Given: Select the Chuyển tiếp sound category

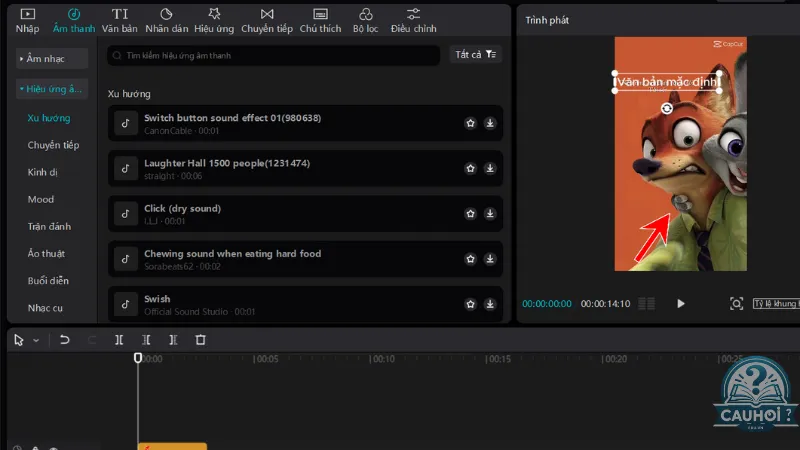Looking at the screenshot, I should (x=54, y=145).
